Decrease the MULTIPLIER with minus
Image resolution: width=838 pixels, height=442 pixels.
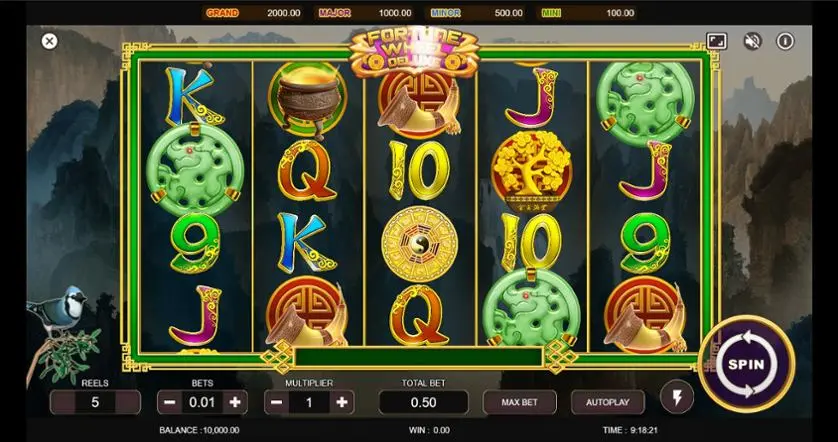click(276, 402)
